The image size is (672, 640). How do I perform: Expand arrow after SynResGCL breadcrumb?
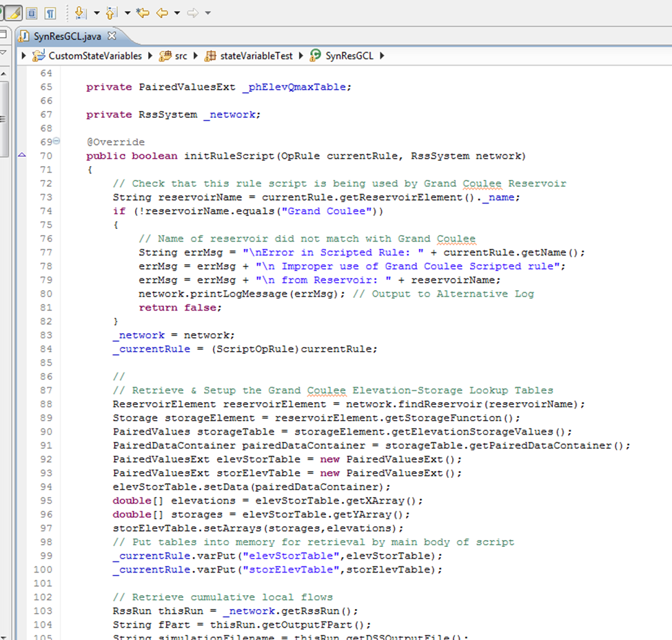pos(382,56)
